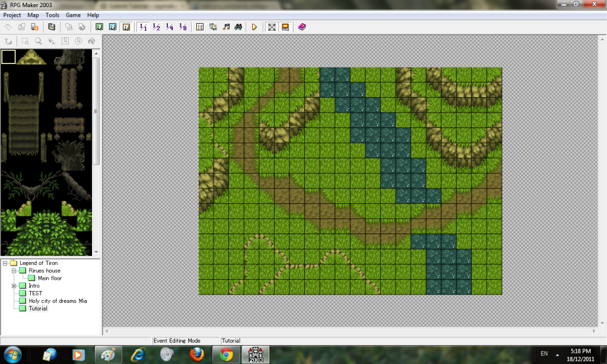Image resolution: width=607 pixels, height=364 pixels.
Task: Start Test Play with yellow arrow icon
Action: [255, 27]
